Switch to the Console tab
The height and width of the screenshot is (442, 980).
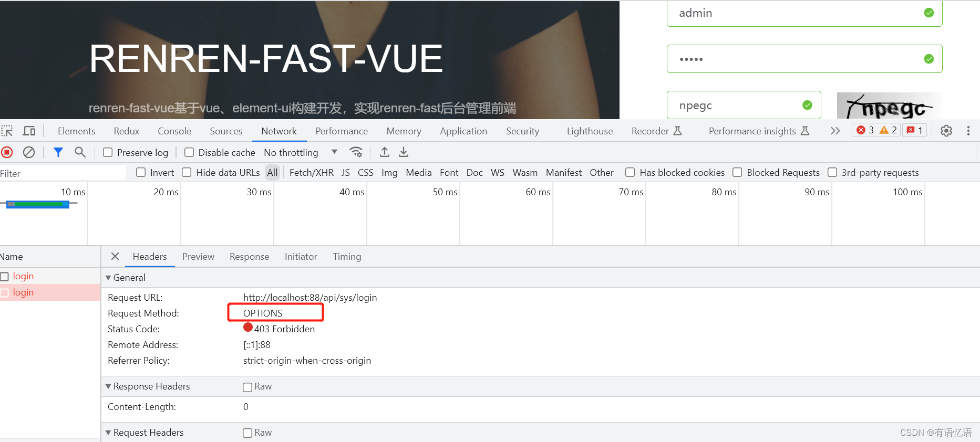(174, 131)
